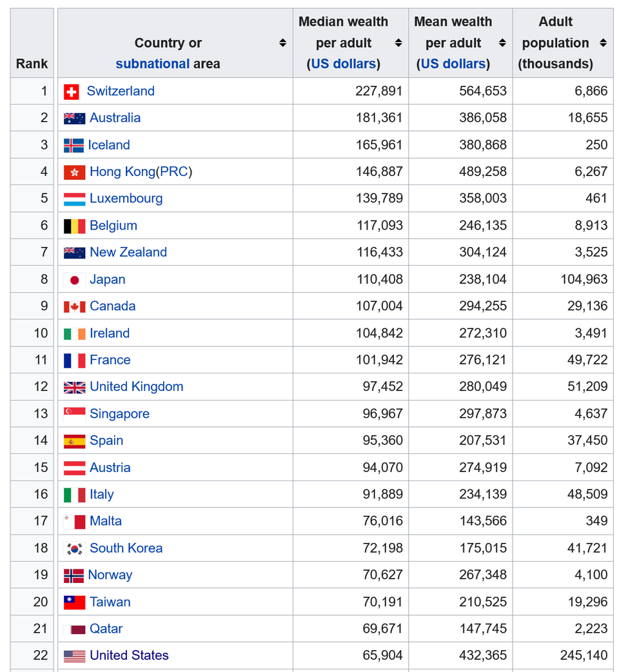The height and width of the screenshot is (672, 619).
Task: Click the Belgium flag icon
Action: 74,226
